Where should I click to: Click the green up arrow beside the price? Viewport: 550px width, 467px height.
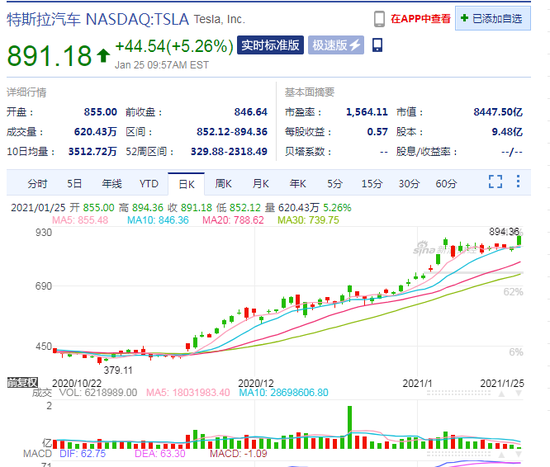click(103, 56)
